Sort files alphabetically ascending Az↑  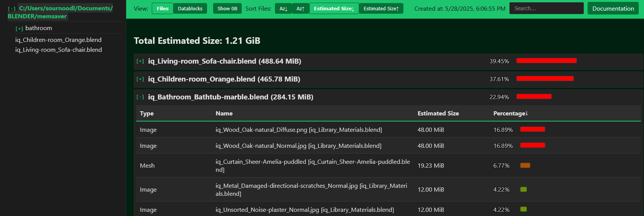(300, 8)
